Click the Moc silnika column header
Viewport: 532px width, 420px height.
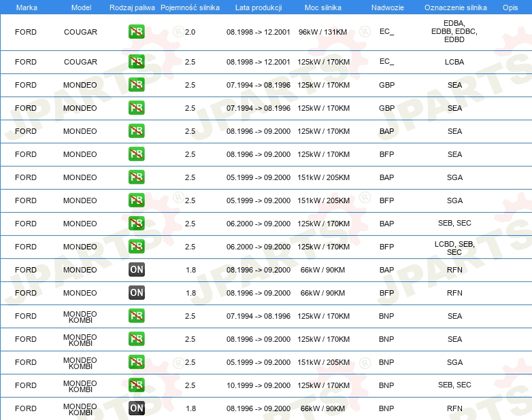click(323, 7)
